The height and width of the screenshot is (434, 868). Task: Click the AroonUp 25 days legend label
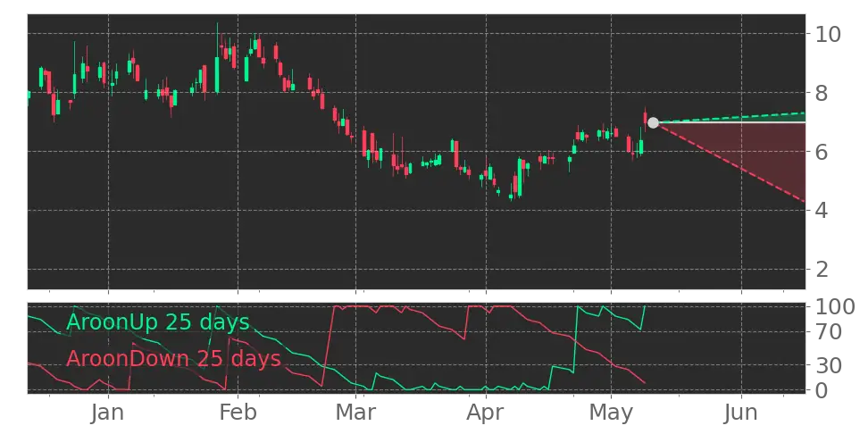[158, 322]
